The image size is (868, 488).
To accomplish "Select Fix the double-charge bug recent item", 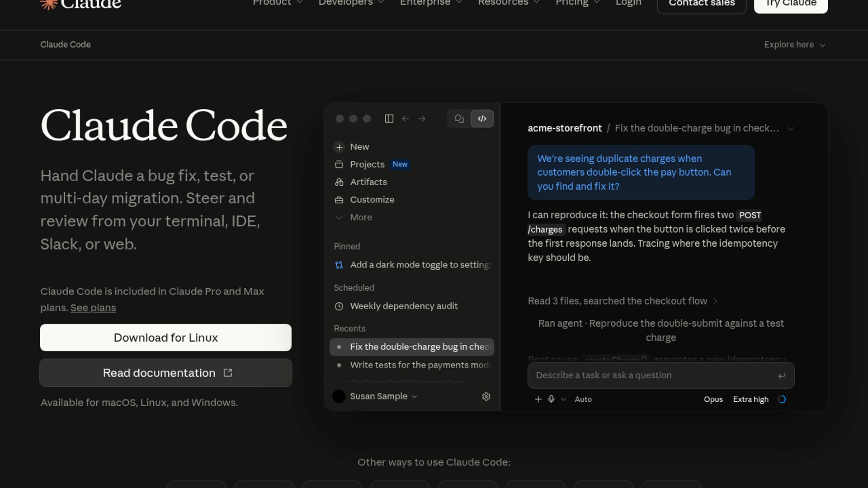I will tap(412, 347).
